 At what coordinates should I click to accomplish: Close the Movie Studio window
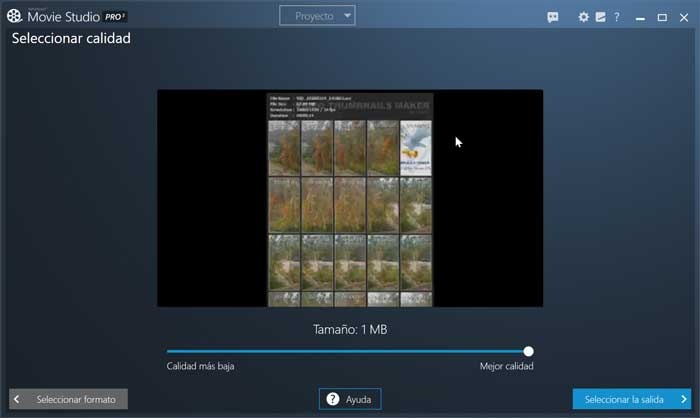coord(684,17)
